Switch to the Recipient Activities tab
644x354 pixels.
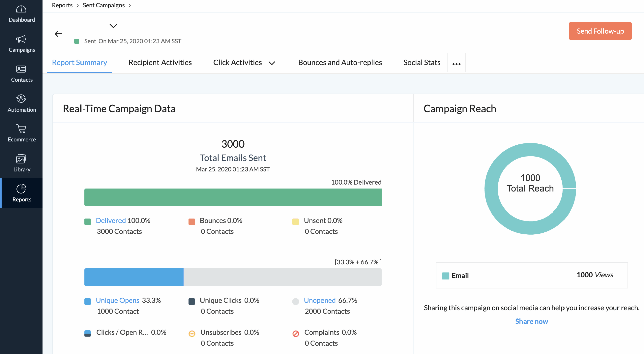click(x=160, y=62)
